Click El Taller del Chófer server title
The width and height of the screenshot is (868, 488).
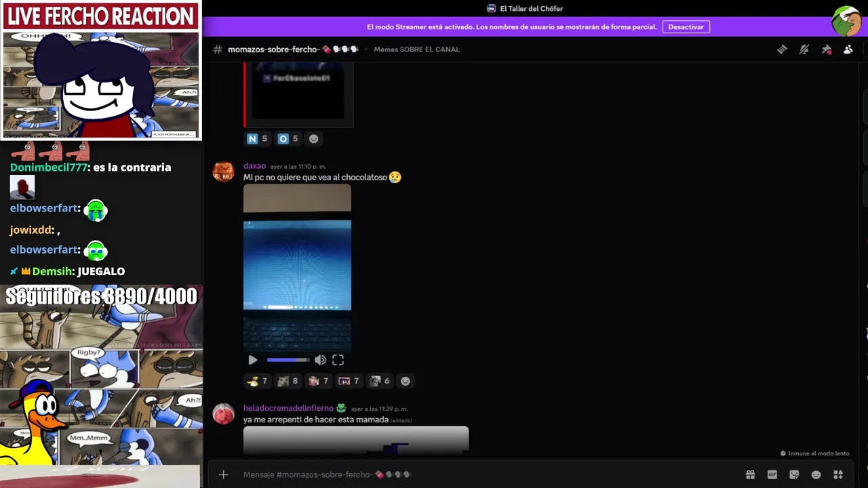click(532, 9)
